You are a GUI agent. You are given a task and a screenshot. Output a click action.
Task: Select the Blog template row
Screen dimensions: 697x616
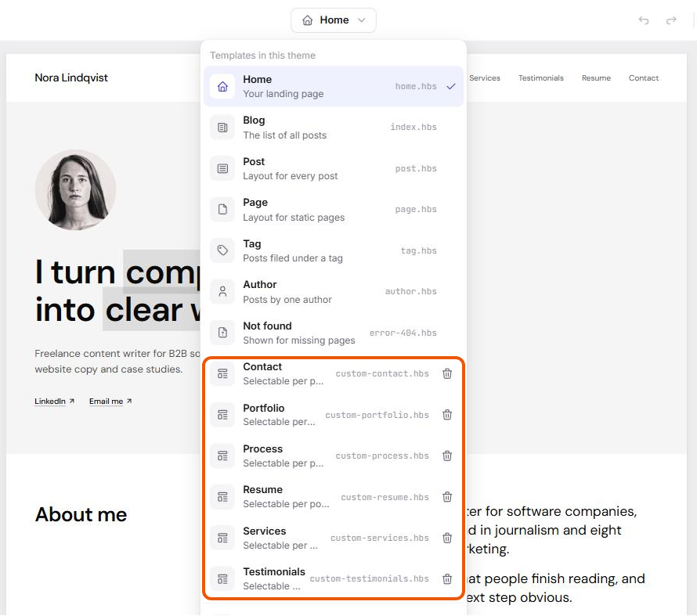[x=334, y=128]
